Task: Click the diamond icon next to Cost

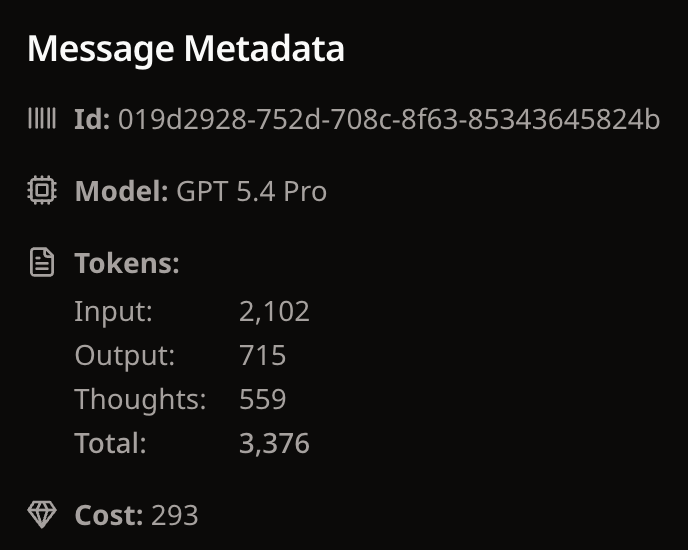Action: [41, 515]
